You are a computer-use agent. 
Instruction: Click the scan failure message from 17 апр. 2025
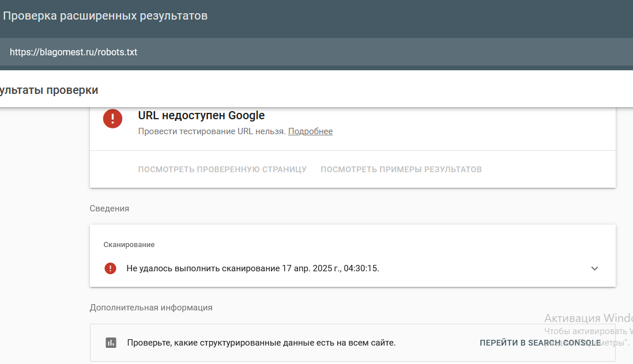(x=253, y=268)
